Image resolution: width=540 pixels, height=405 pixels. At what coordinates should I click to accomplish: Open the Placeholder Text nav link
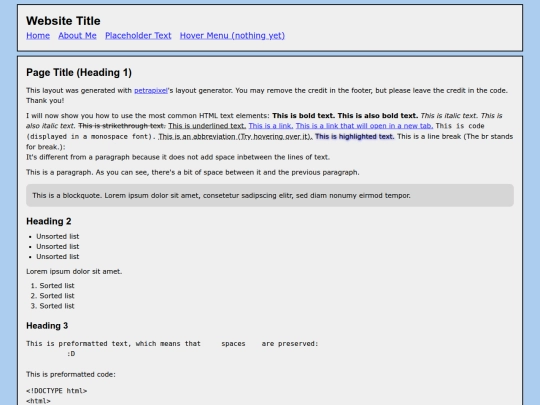click(x=138, y=35)
